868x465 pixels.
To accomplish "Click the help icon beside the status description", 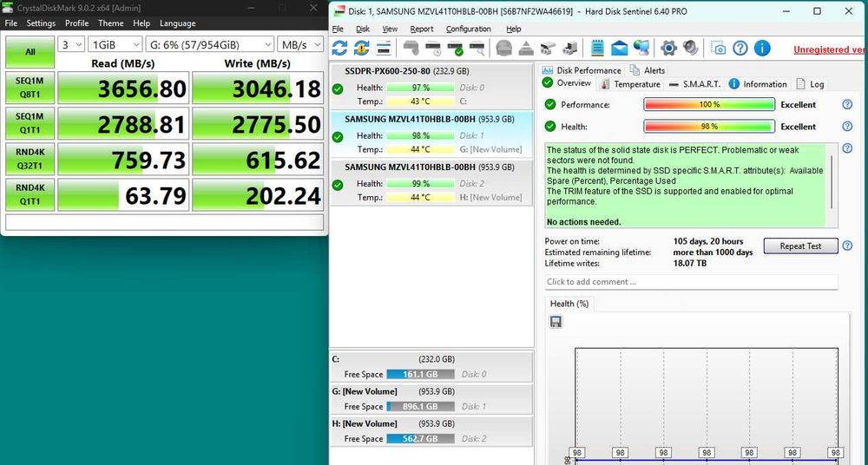I will (847, 148).
